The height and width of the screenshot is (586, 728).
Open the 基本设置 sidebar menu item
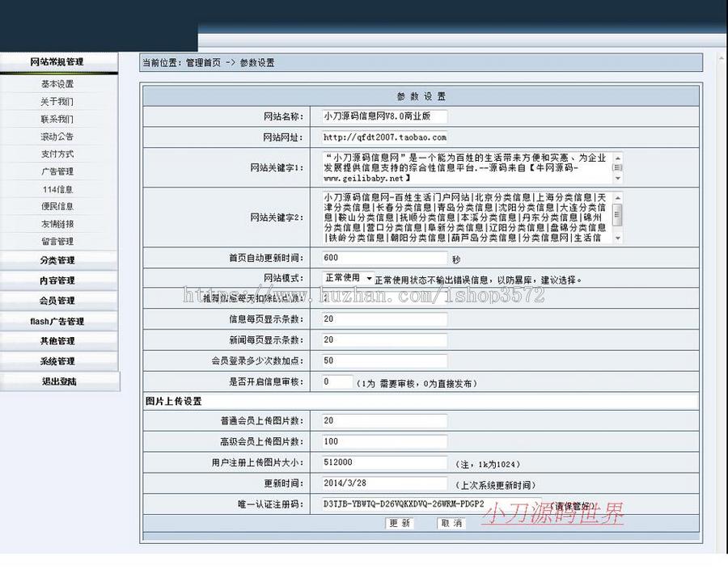tap(57, 83)
